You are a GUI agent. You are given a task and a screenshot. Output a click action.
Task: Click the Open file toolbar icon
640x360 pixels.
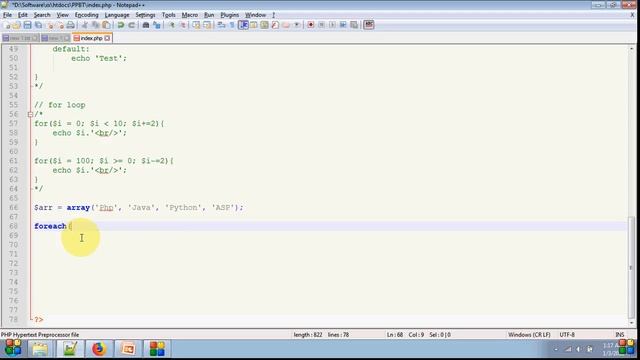pos(16,25)
